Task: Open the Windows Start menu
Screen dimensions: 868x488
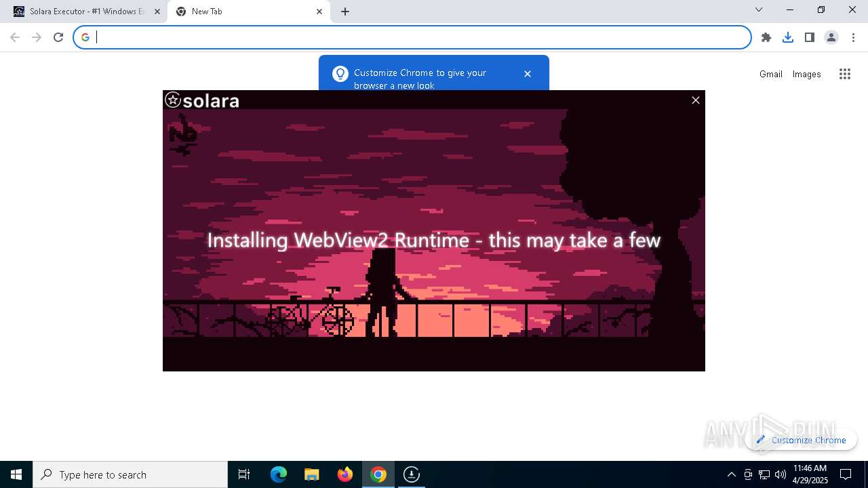Action: point(16,474)
